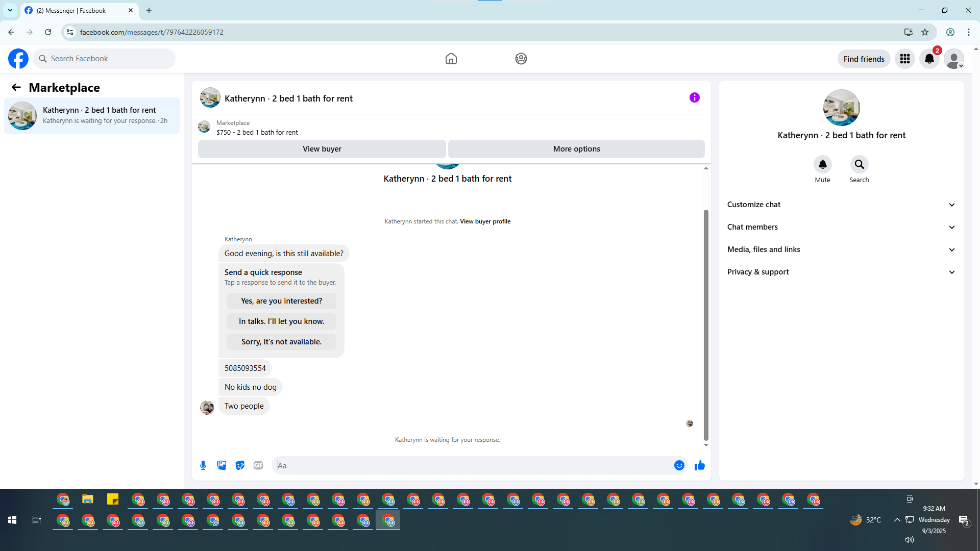The image size is (980, 551).
Task: Open Sticky Notes from the taskbar
Action: click(x=113, y=499)
